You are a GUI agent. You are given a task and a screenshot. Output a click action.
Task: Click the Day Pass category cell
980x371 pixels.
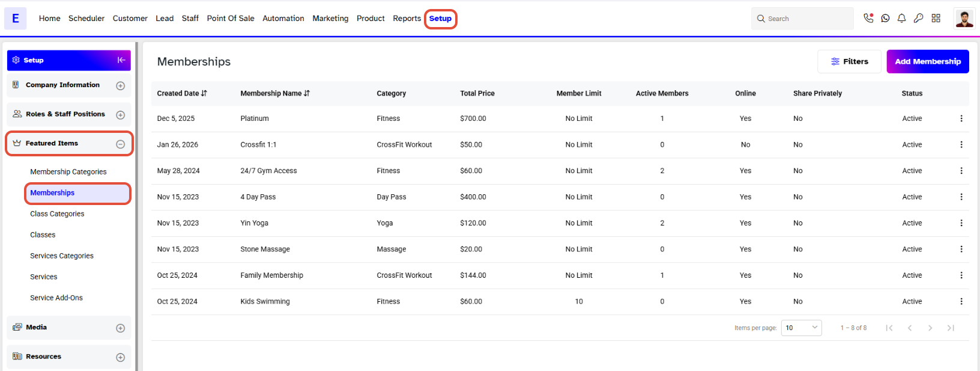click(x=392, y=197)
